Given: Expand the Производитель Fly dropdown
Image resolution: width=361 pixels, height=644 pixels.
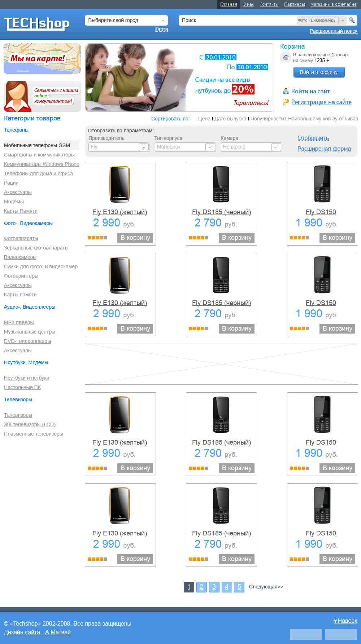Looking at the screenshot, I should coord(144,147).
